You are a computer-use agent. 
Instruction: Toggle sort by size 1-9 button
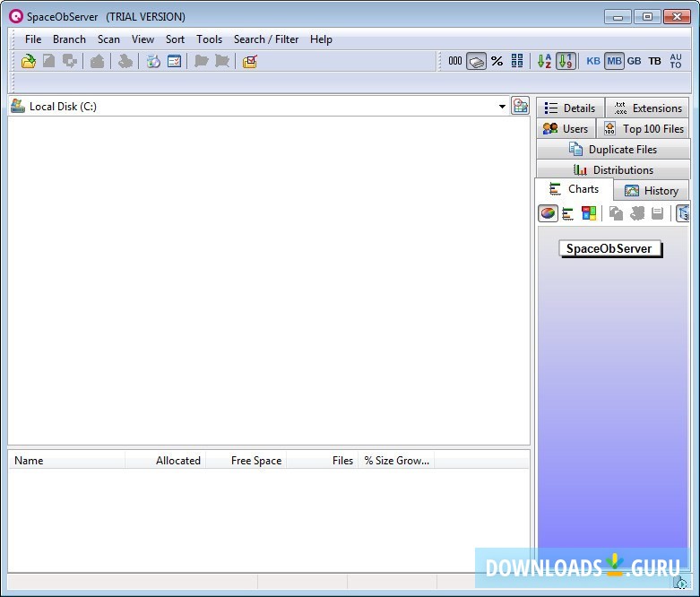point(566,61)
